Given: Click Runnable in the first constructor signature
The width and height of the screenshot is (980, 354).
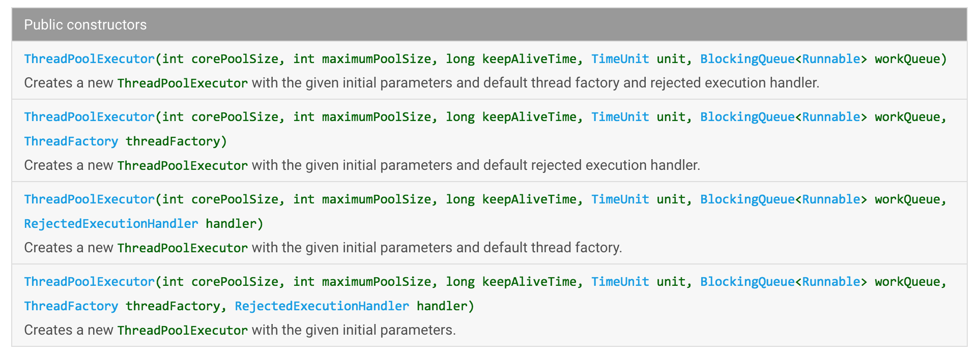Looking at the screenshot, I should pos(831,59).
